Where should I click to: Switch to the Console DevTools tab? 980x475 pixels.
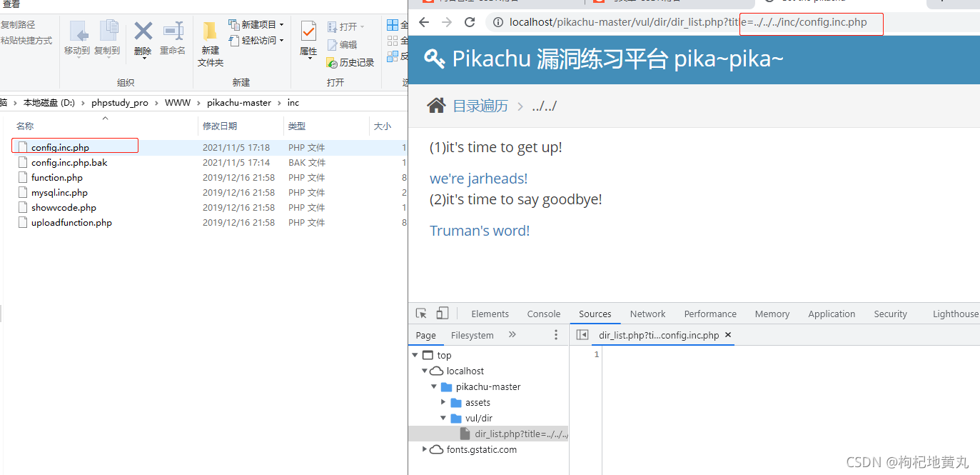544,314
